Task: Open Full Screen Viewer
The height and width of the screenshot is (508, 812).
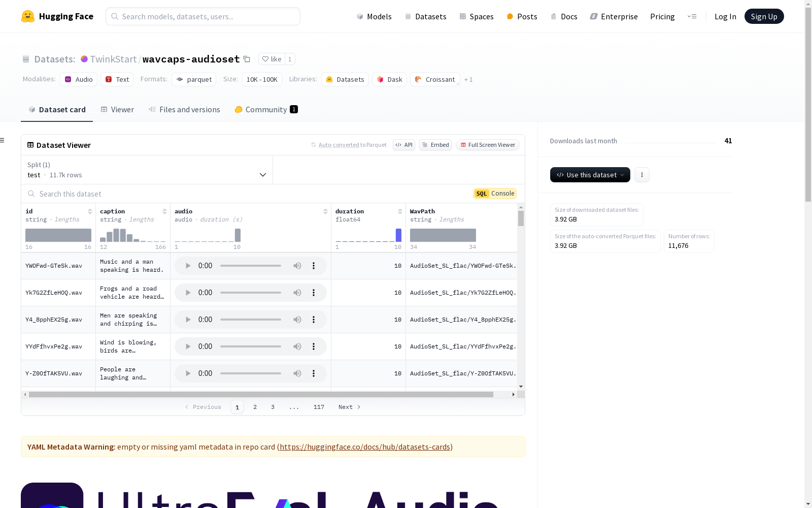Action: (x=488, y=145)
